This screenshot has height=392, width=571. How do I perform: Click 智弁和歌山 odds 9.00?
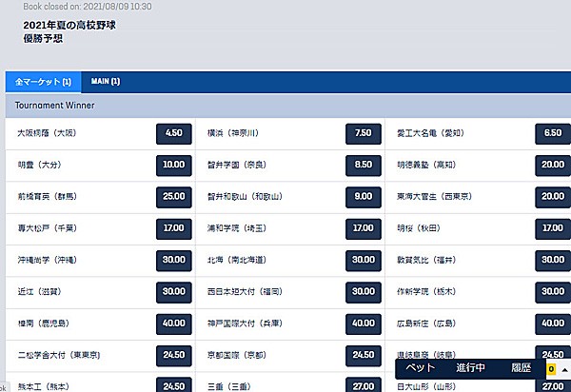[x=363, y=196]
